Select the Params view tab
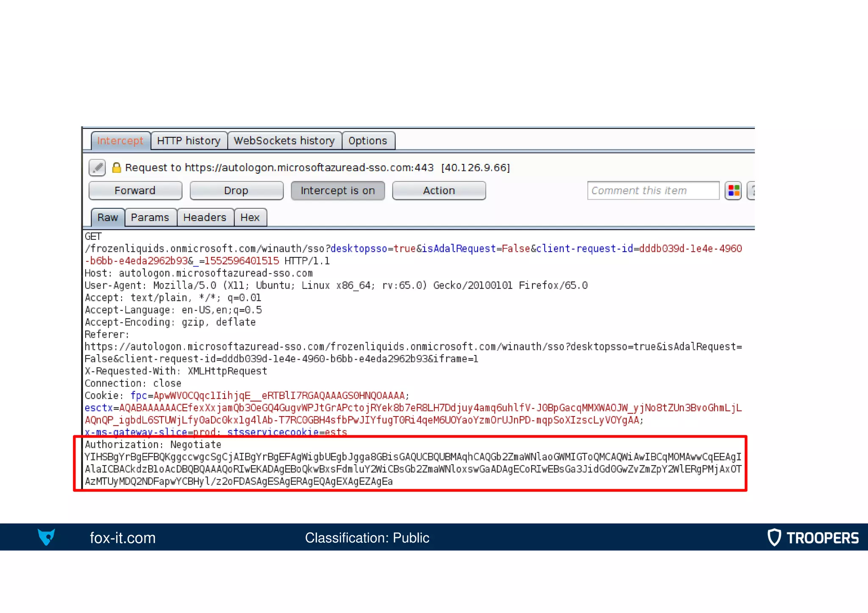Screen dimensions: 868x613 [x=150, y=218]
